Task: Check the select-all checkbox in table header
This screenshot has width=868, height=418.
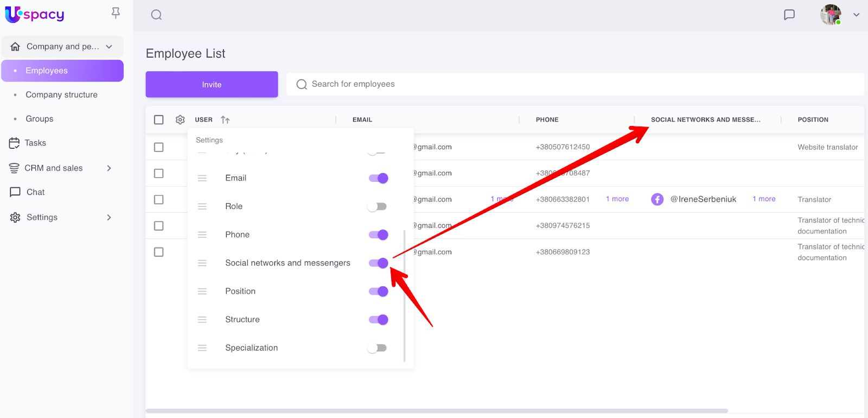Action: tap(158, 119)
